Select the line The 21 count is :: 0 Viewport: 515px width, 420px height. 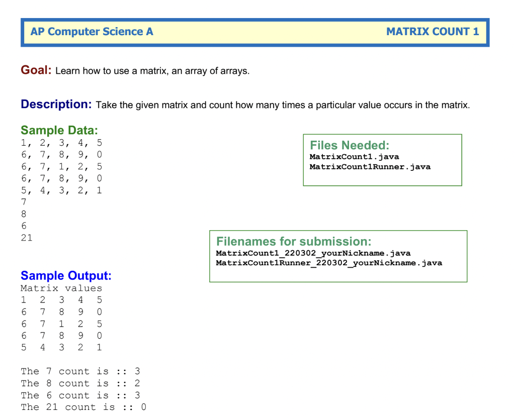pos(83,407)
